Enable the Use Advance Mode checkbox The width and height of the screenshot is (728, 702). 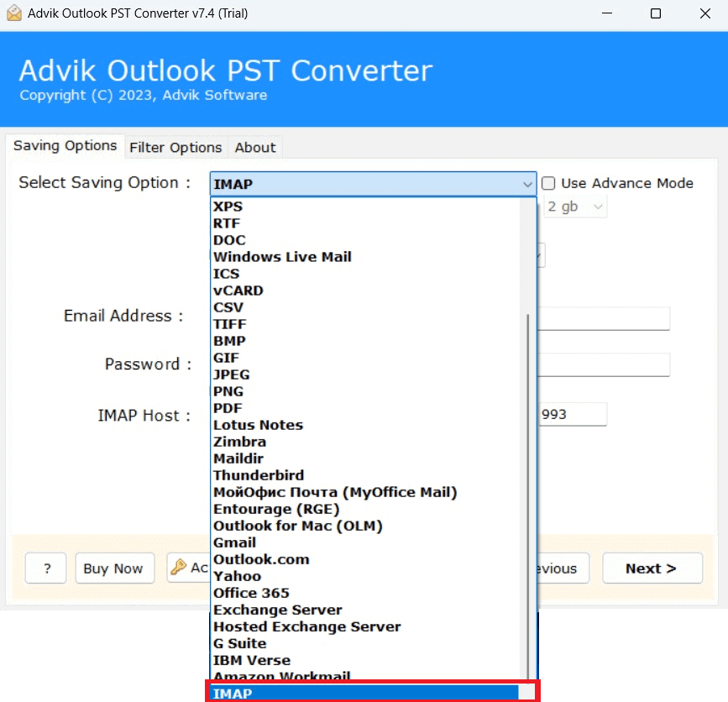pyautogui.click(x=548, y=183)
